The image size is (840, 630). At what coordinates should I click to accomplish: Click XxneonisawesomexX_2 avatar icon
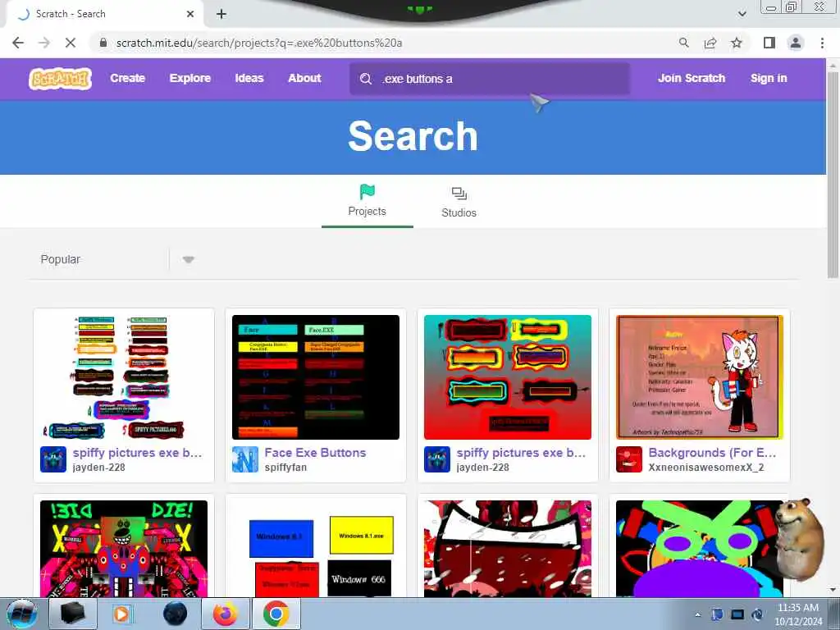point(629,459)
